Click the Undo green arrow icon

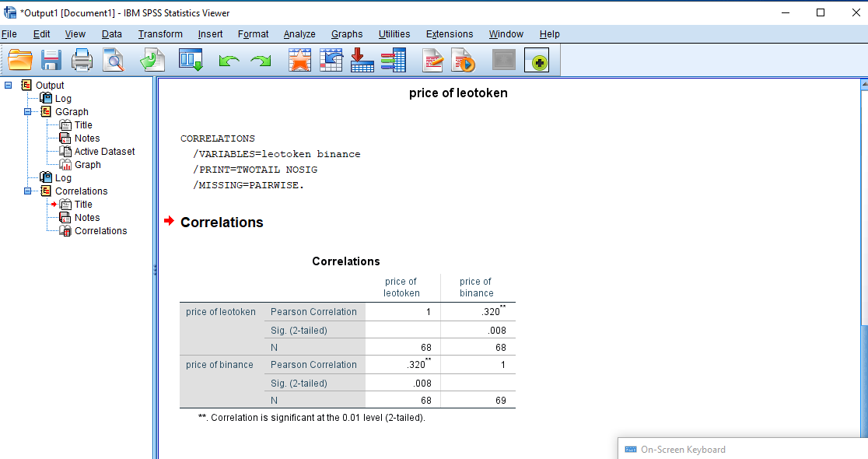point(229,60)
